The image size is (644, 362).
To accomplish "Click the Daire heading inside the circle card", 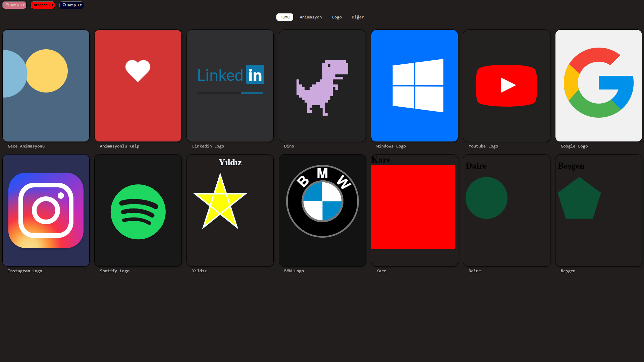I will [x=476, y=166].
